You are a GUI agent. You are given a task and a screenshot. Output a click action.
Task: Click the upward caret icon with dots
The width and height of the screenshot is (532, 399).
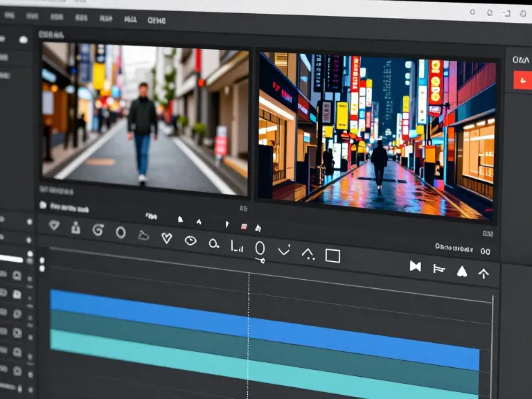point(308,254)
